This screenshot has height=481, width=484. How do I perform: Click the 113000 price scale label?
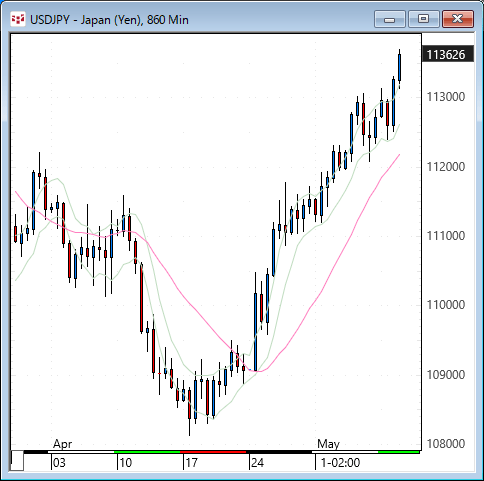[x=446, y=97]
